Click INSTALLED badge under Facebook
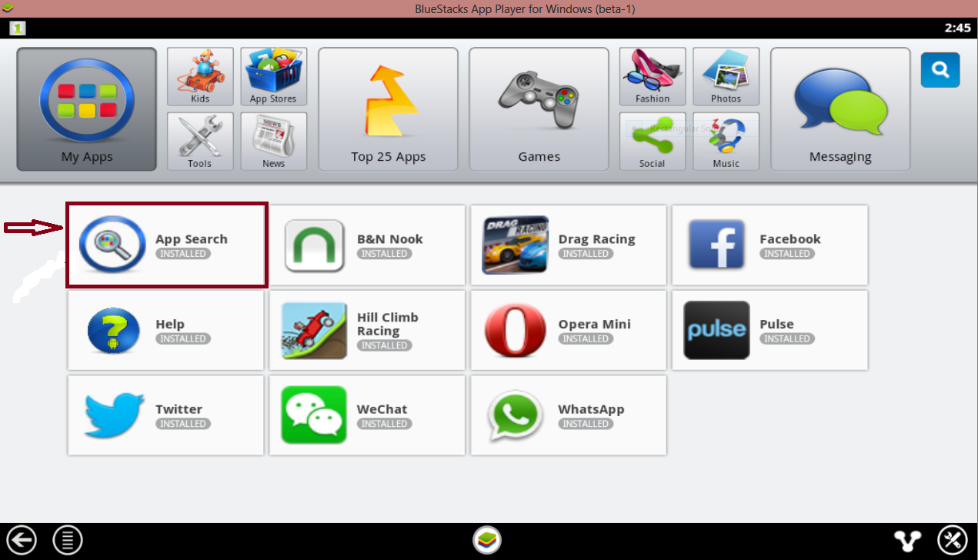Image resolution: width=978 pixels, height=560 pixels. click(x=786, y=254)
